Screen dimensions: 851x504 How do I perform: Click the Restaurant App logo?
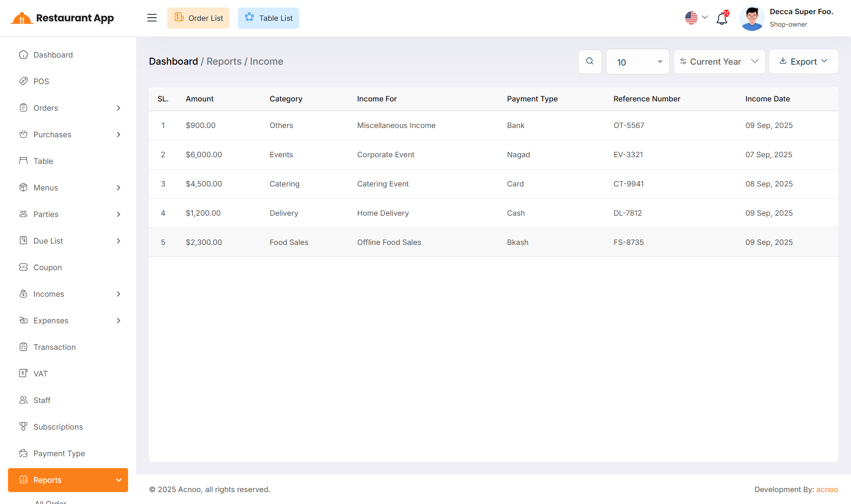(x=62, y=18)
